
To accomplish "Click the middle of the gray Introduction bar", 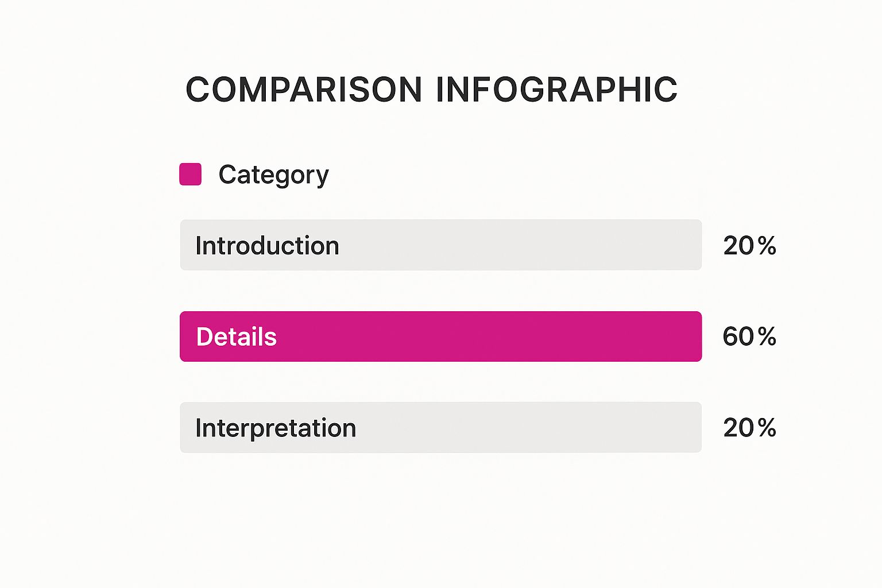I will click(x=440, y=245).
